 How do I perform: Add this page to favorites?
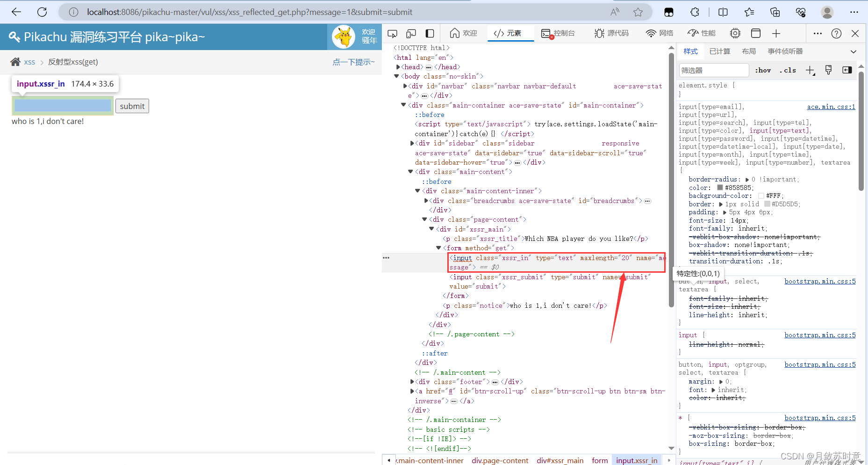point(638,12)
